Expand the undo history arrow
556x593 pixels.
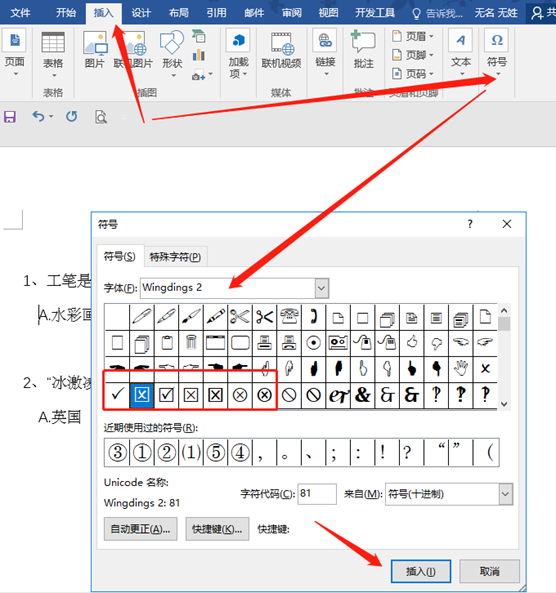(51, 116)
